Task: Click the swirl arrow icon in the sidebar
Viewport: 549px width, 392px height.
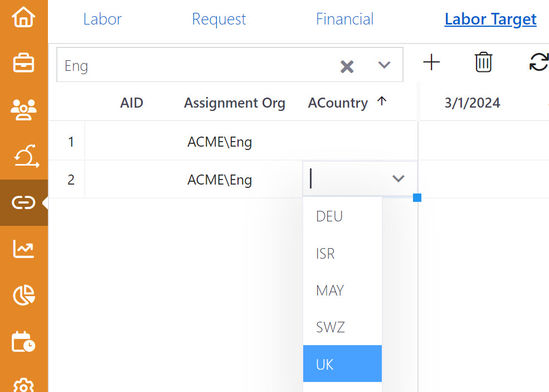Action: pyautogui.click(x=23, y=157)
